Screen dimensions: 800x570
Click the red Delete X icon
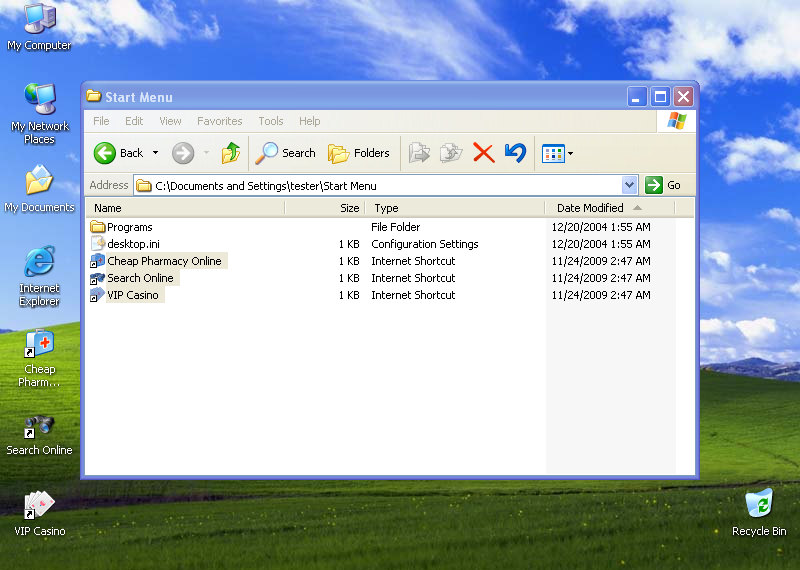484,153
